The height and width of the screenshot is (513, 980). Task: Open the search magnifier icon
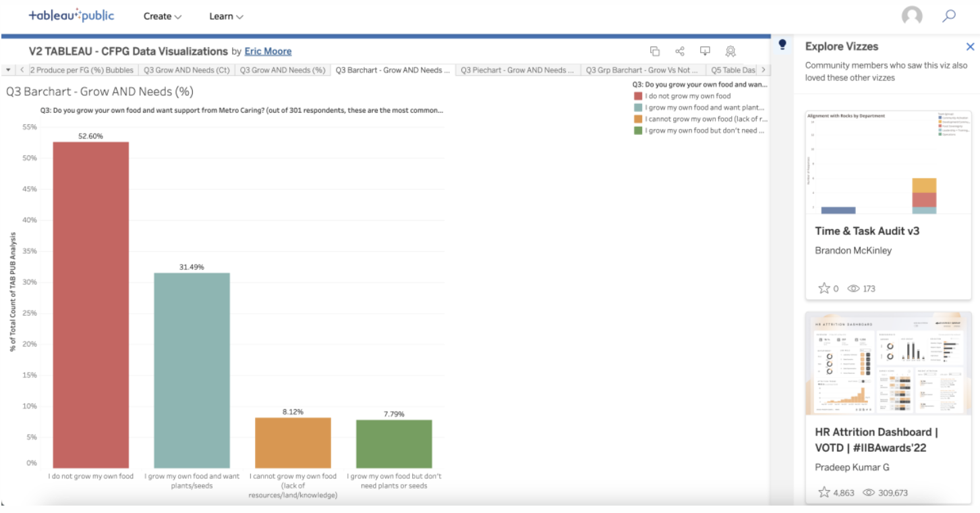click(948, 16)
